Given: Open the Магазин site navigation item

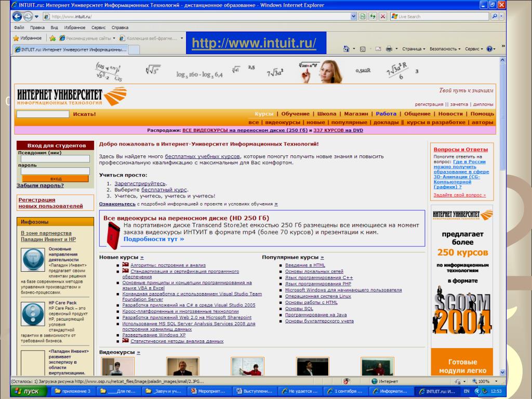Looking at the screenshot, I should 356,114.
